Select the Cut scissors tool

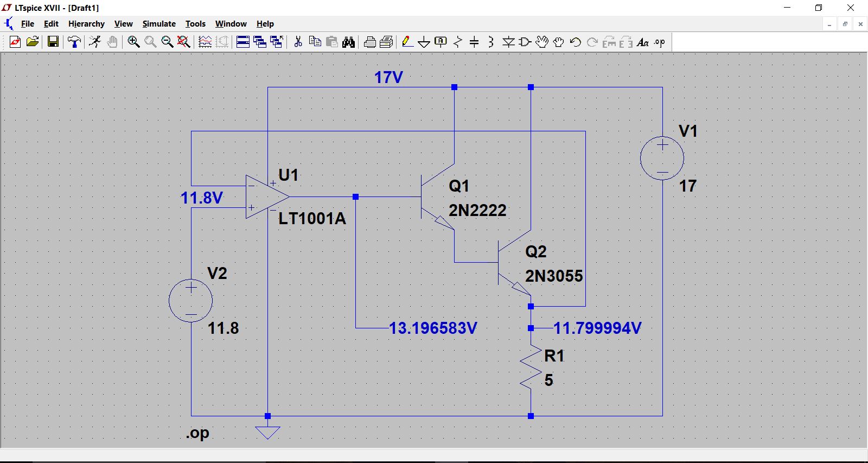coord(298,42)
